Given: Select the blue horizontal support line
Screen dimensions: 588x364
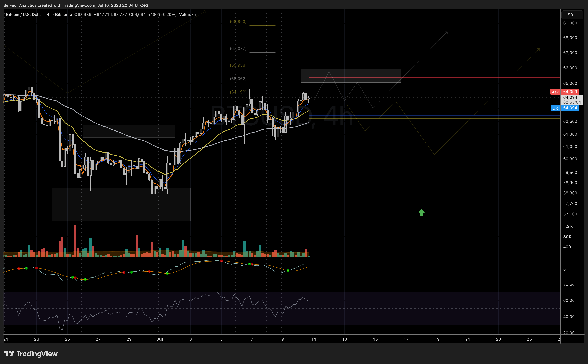Looking at the screenshot, I should pyautogui.click(x=434, y=116).
